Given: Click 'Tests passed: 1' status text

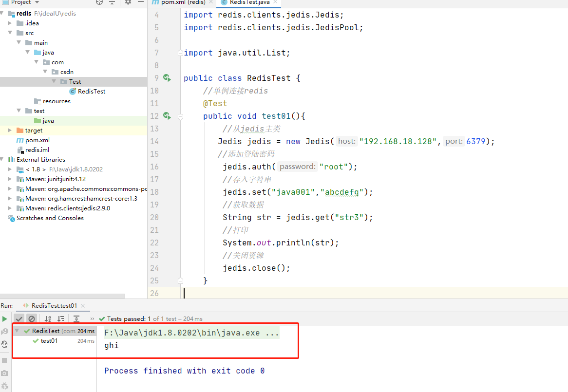Looking at the screenshot, I should (x=129, y=319).
